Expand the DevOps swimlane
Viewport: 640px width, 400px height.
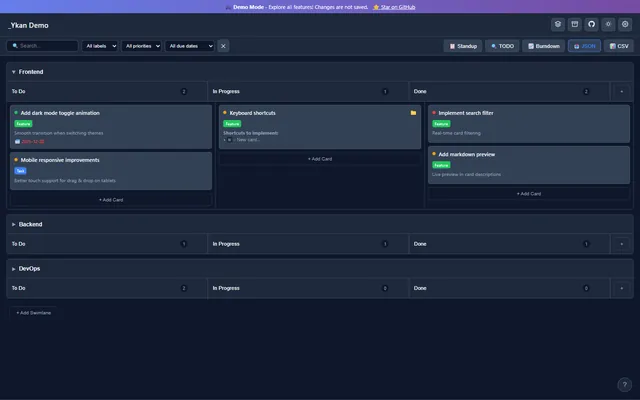tap(13, 269)
